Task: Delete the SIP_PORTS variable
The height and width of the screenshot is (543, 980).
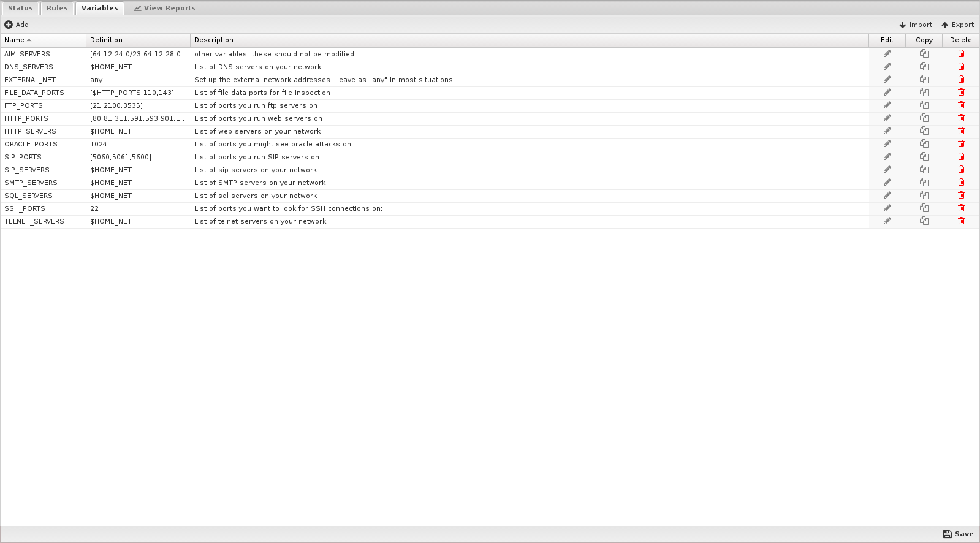Action: (961, 157)
